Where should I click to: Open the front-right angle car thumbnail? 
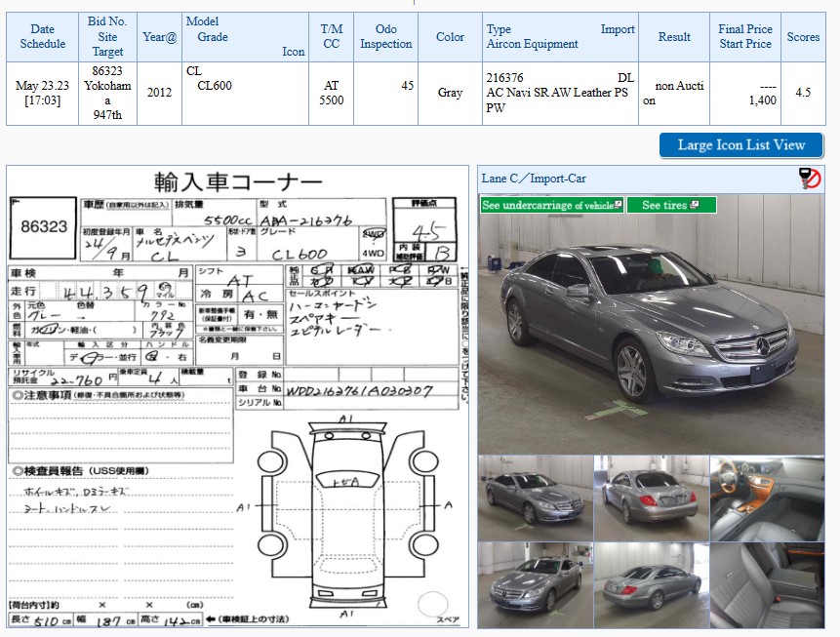(536, 498)
